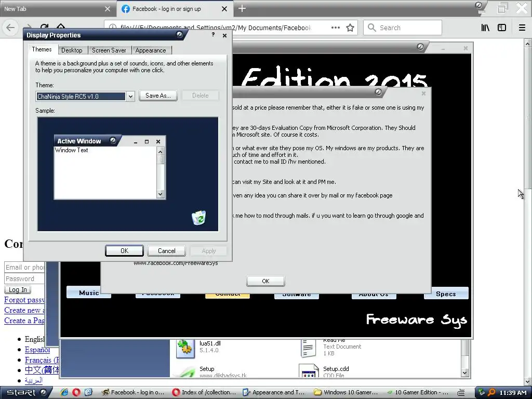Screen dimensions: 532x399
Task: Cancel the Display Properties dialog
Action: [x=167, y=251]
